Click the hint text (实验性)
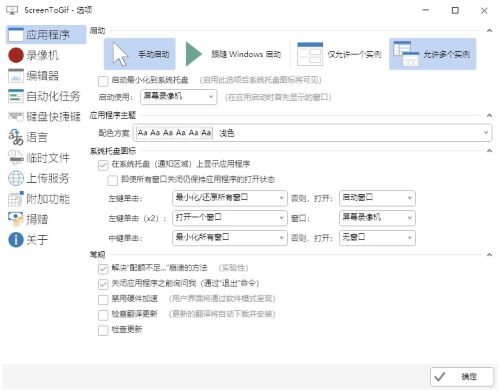The height and width of the screenshot is (391, 500). pyautogui.click(x=233, y=268)
